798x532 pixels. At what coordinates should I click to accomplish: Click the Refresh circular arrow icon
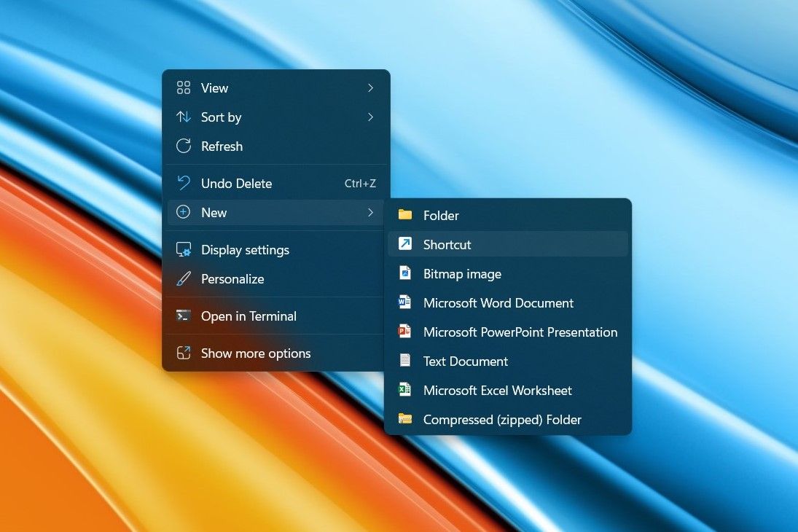[184, 146]
